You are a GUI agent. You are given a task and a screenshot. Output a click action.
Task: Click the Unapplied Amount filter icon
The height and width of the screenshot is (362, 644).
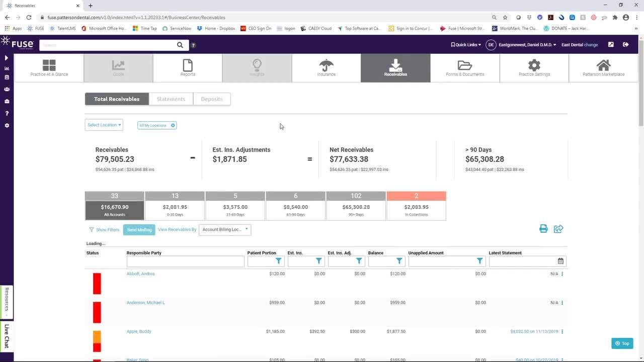click(x=480, y=261)
